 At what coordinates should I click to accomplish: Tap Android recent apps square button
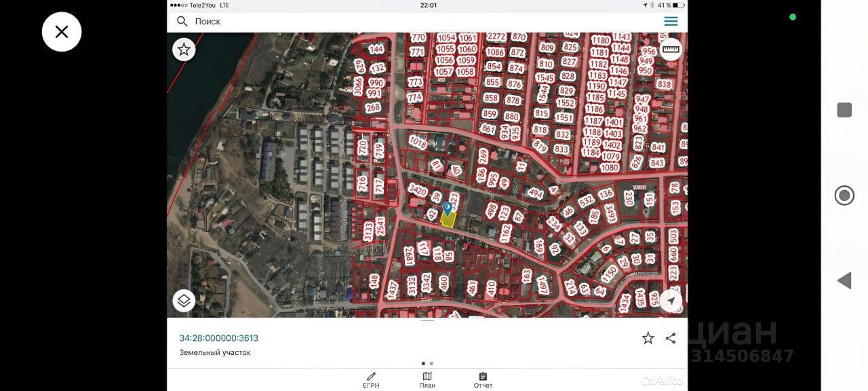pos(844,110)
